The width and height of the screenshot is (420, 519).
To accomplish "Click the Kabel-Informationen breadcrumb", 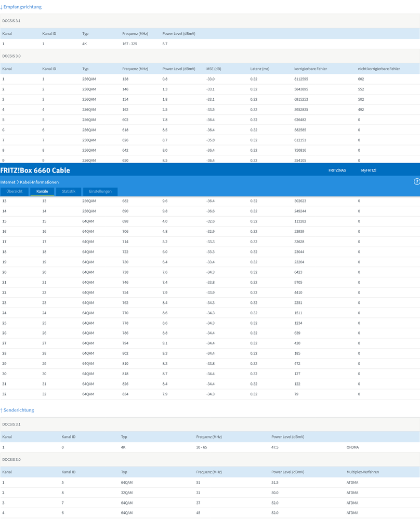I will point(39,182).
